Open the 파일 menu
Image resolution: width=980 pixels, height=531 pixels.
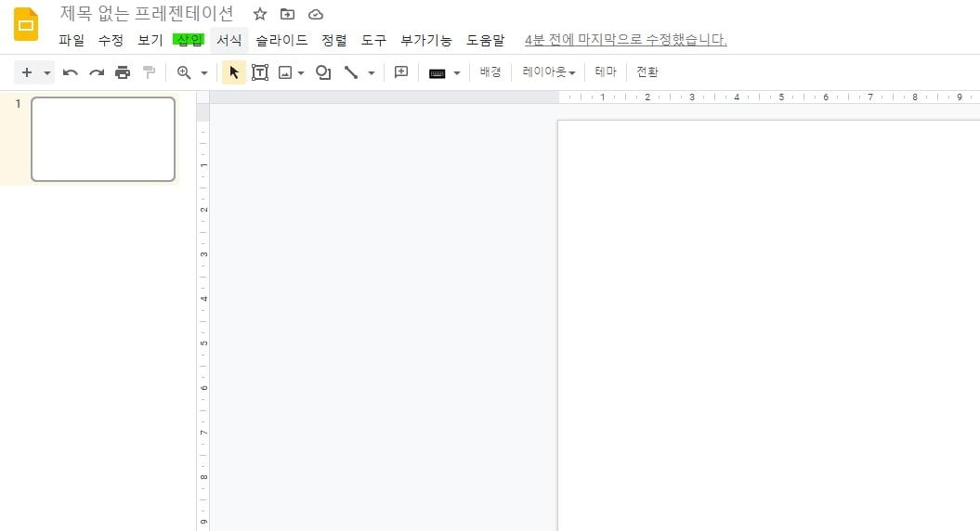coord(72,40)
